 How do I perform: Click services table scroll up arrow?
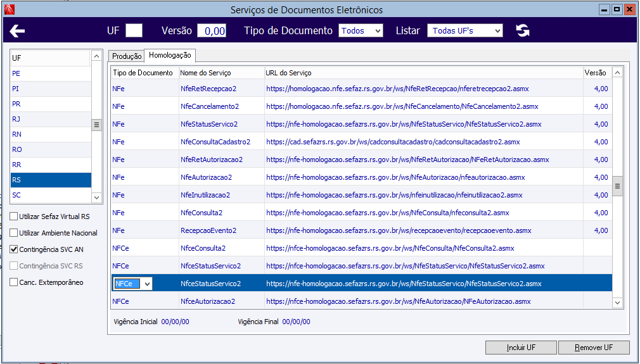[x=617, y=73]
